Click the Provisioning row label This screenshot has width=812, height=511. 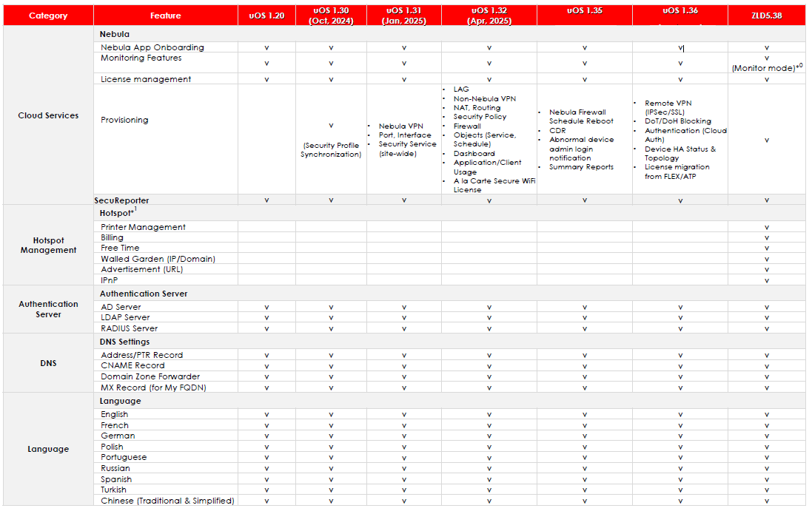tap(124, 120)
